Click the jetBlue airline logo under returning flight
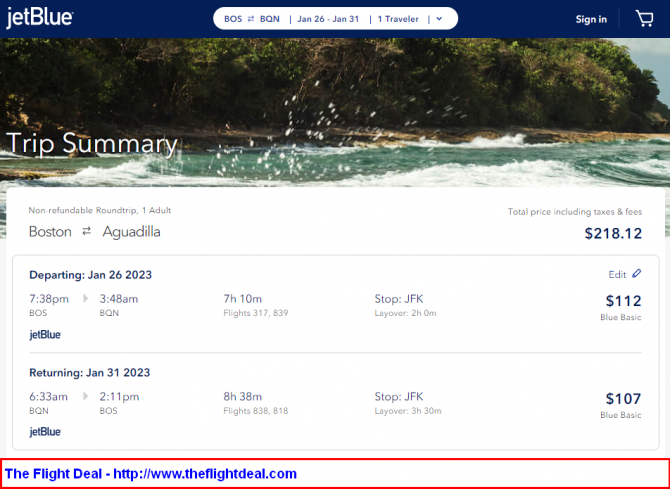Screen dimensions: 670x489 [x=45, y=432]
